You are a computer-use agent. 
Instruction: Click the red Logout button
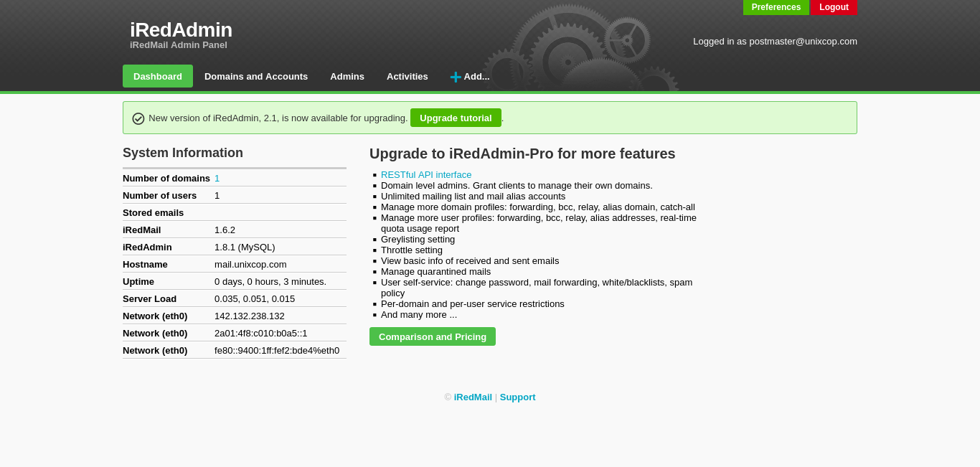point(834,7)
